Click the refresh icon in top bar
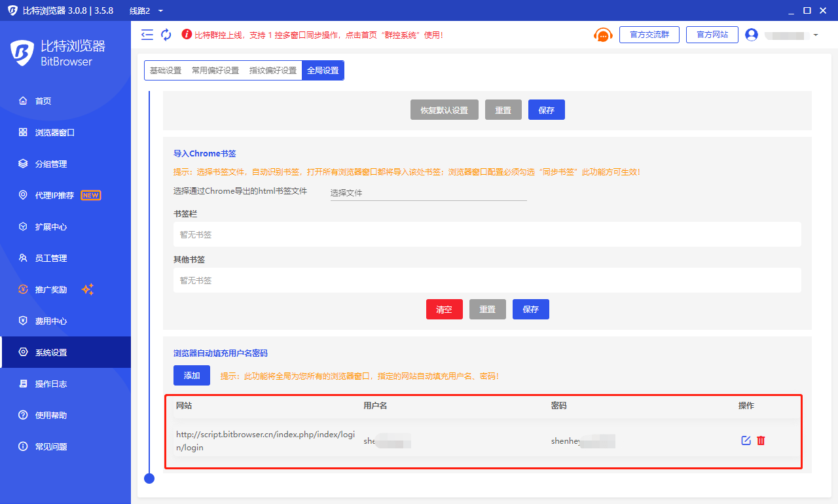The height and width of the screenshot is (504, 838). (166, 35)
